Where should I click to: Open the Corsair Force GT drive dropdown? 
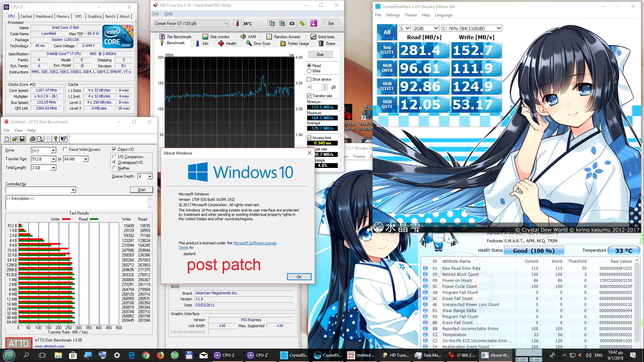point(226,23)
